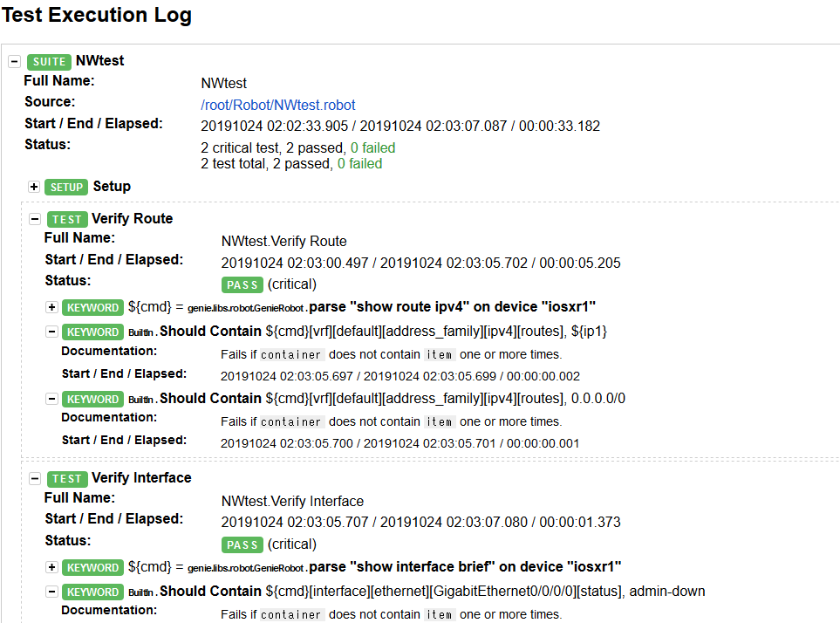
Task: Click '(critical)' beside Verify Interface PASS
Action: pyautogui.click(x=292, y=544)
